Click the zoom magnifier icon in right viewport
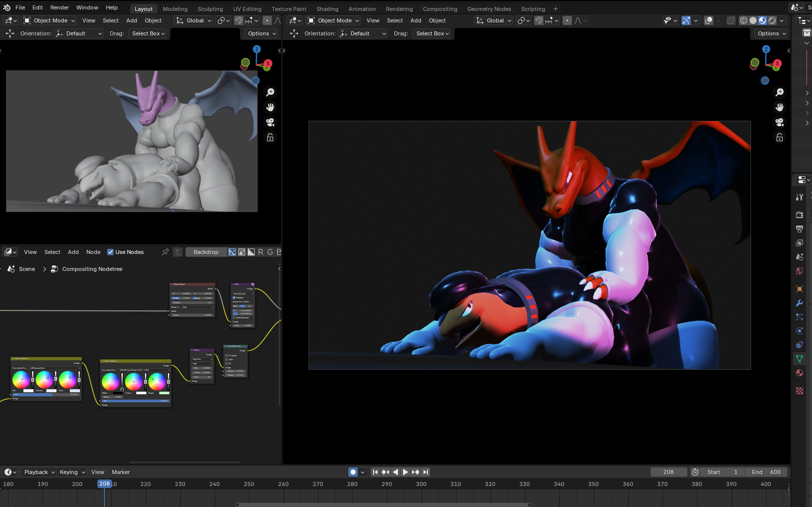Image resolution: width=812 pixels, height=507 pixels. click(779, 92)
